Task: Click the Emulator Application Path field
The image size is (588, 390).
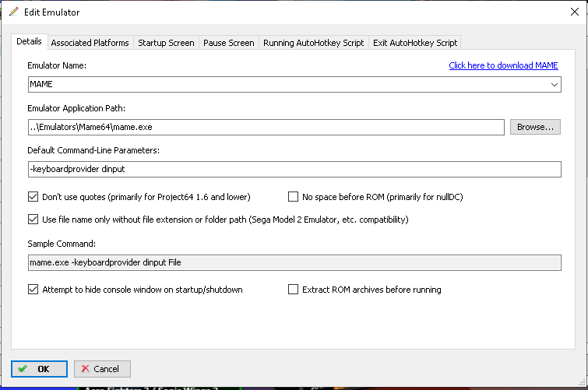Action: click(x=266, y=127)
